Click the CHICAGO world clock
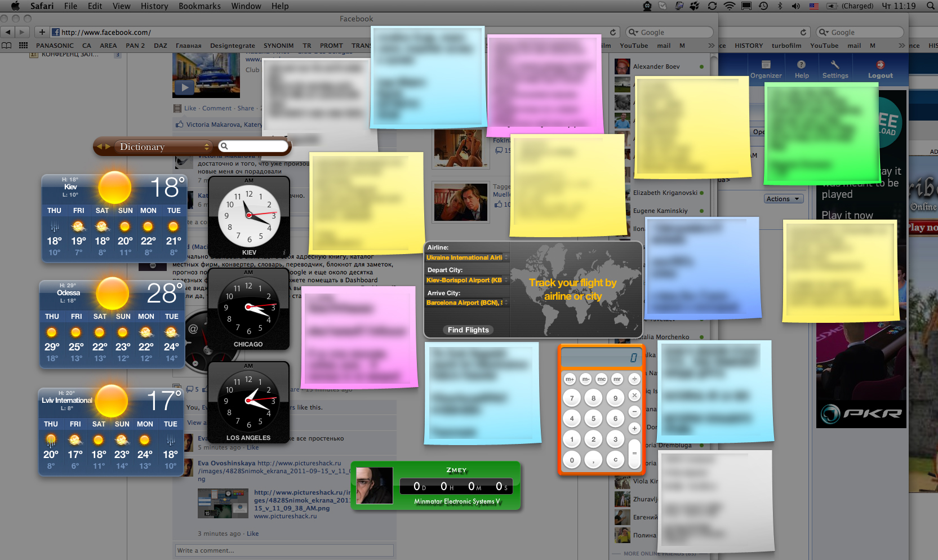Image resolution: width=938 pixels, height=560 pixels. tap(248, 309)
